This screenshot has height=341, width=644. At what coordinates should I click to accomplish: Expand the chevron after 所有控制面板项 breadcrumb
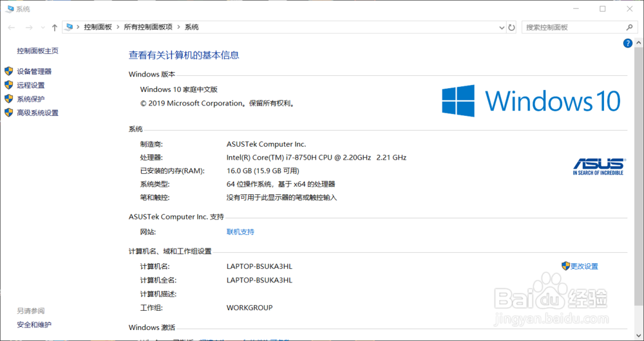(178, 27)
